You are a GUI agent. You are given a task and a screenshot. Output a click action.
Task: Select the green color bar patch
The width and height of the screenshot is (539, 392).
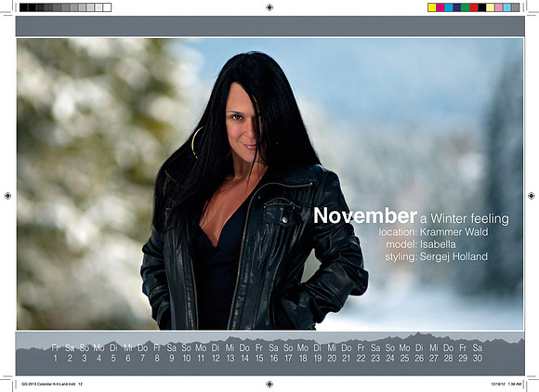tap(466, 7)
